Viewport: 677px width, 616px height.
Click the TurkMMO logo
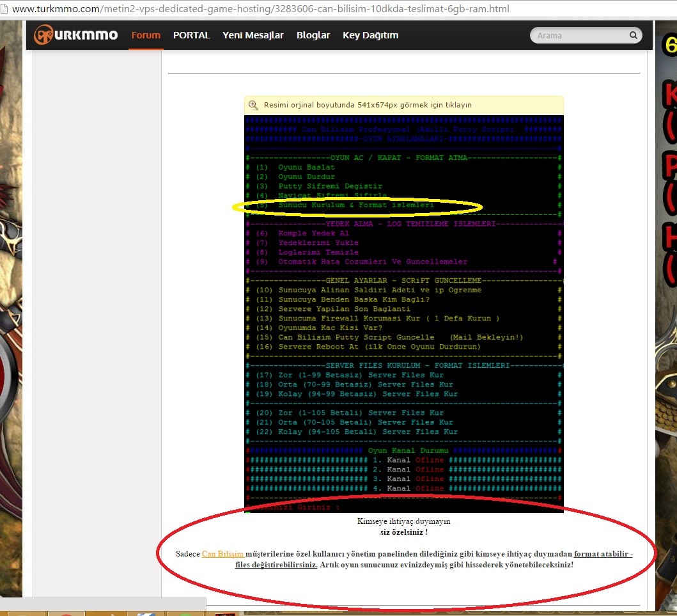tap(76, 35)
